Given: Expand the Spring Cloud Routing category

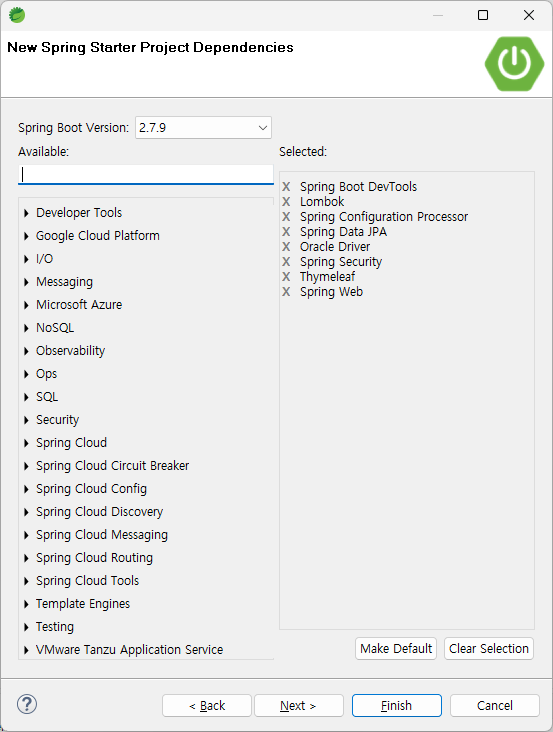Looking at the screenshot, I should 26,558.
